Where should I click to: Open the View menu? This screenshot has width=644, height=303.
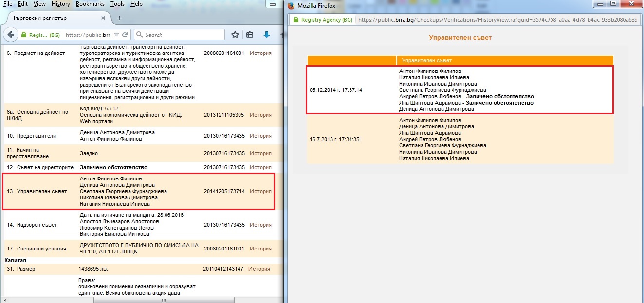(x=39, y=4)
